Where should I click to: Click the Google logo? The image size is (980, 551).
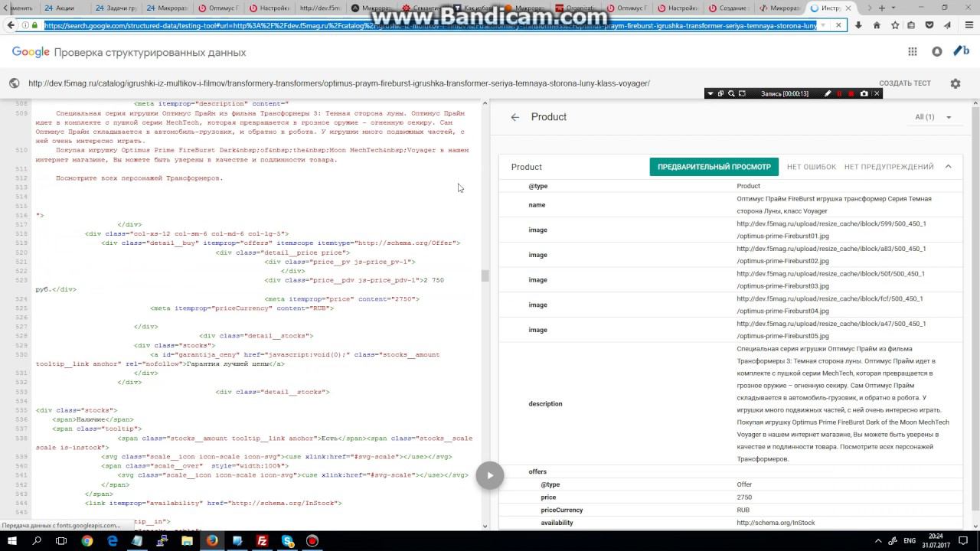pyautogui.click(x=31, y=52)
